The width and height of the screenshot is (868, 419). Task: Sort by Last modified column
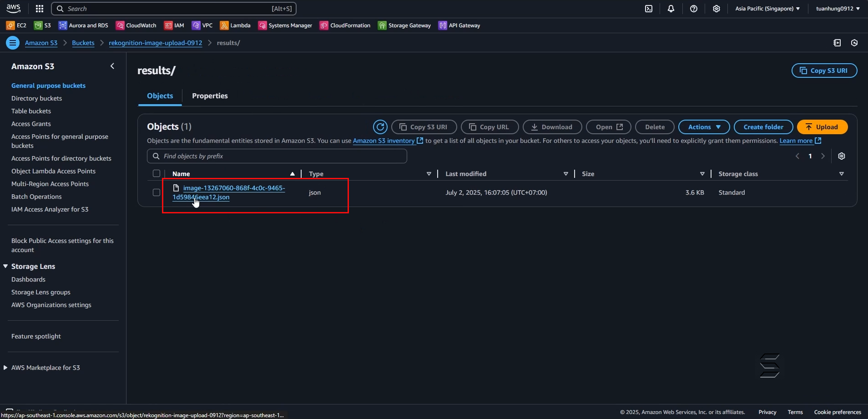click(x=566, y=174)
